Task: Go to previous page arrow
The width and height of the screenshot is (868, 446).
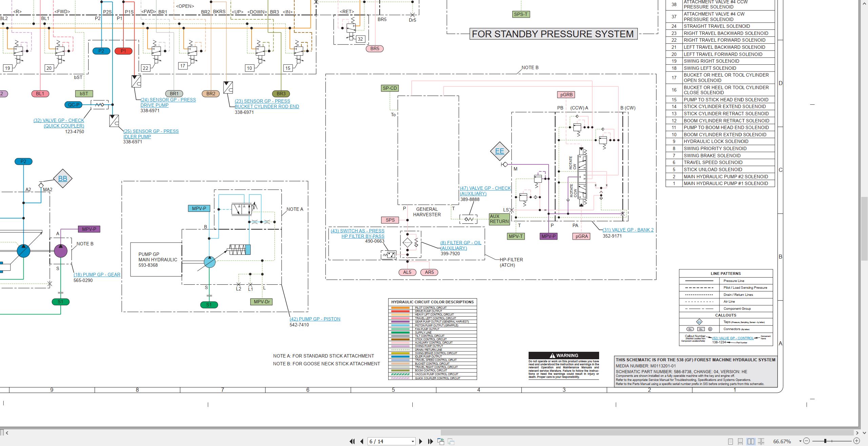Action: 362,441
